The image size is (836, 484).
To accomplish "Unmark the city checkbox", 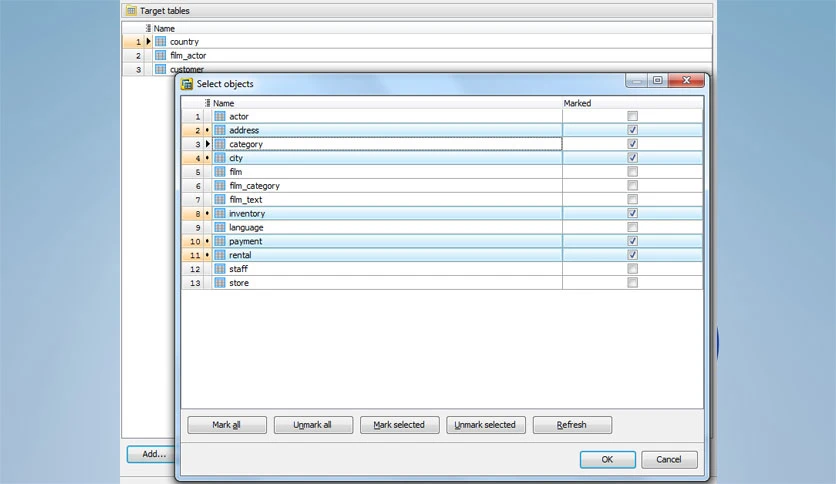I will pyautogui.click(x=632, y=158).
